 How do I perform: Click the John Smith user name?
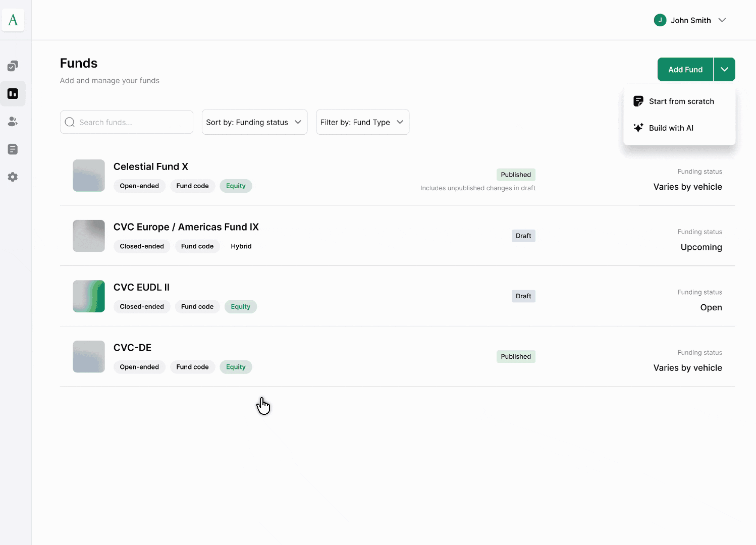(x=691, y=20)
